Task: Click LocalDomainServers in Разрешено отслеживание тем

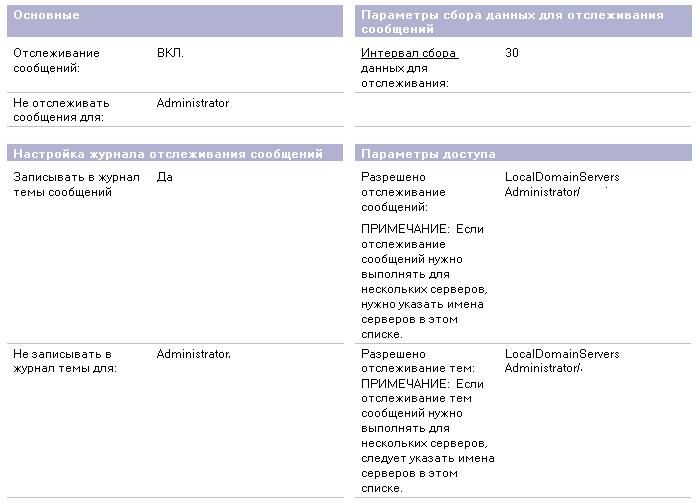Action: coord(562,354)
